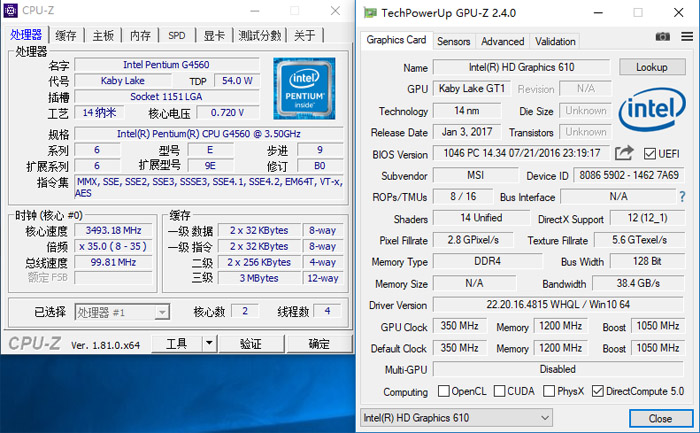Open the GPU-Z hamburger menu icon

point(687,37)
